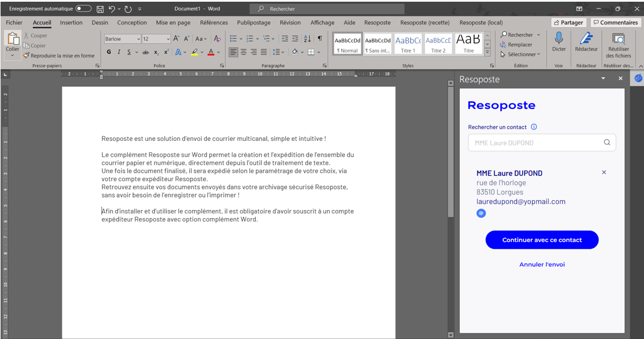Toggle Enregistrement automatique switch
Image resolution: width=644 pixels, height=339 pixels.
pyautogui.click(x=84, y=9)
